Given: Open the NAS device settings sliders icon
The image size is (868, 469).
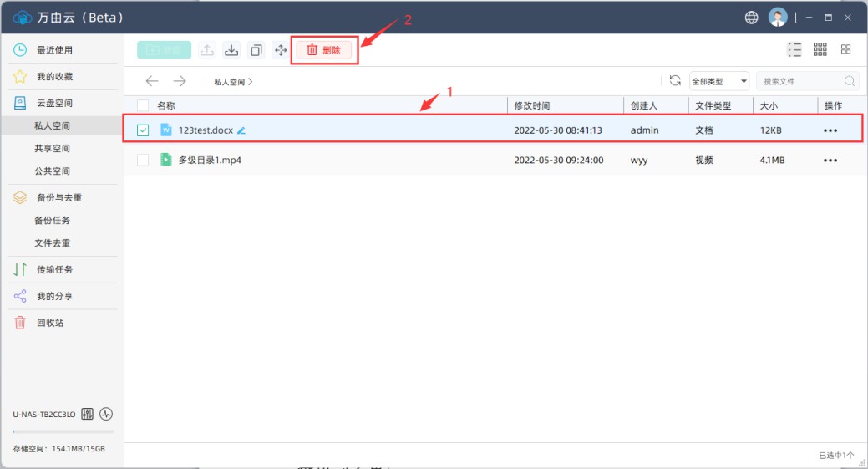Looking at the screenshot, I should pyautogui.click(x=88, y=414).
